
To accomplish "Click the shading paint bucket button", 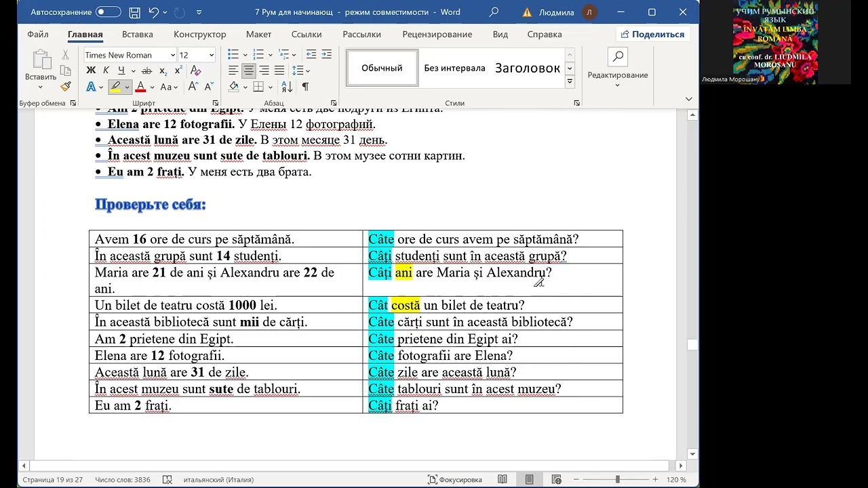I will click(x=234, y=87).
